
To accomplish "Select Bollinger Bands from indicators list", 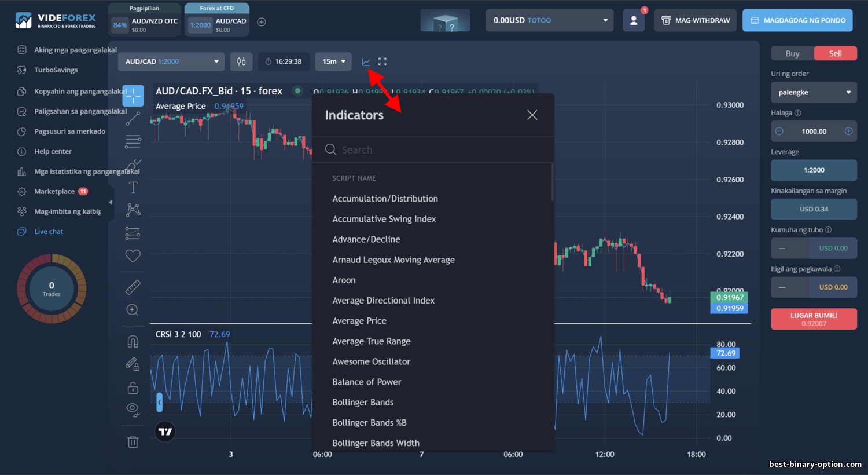I will click(363, 402).
